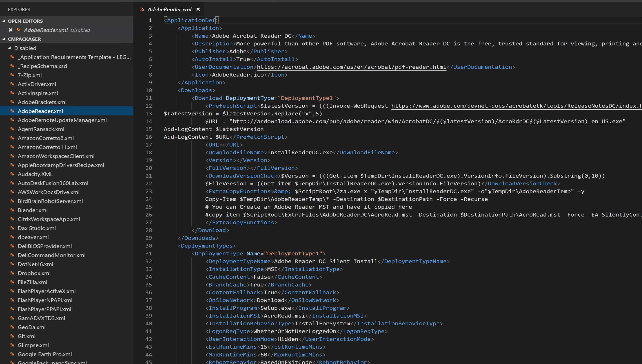Select AdobeBrackets.xml in the file tree
This screenshot has width=642, height=364.
42,102
